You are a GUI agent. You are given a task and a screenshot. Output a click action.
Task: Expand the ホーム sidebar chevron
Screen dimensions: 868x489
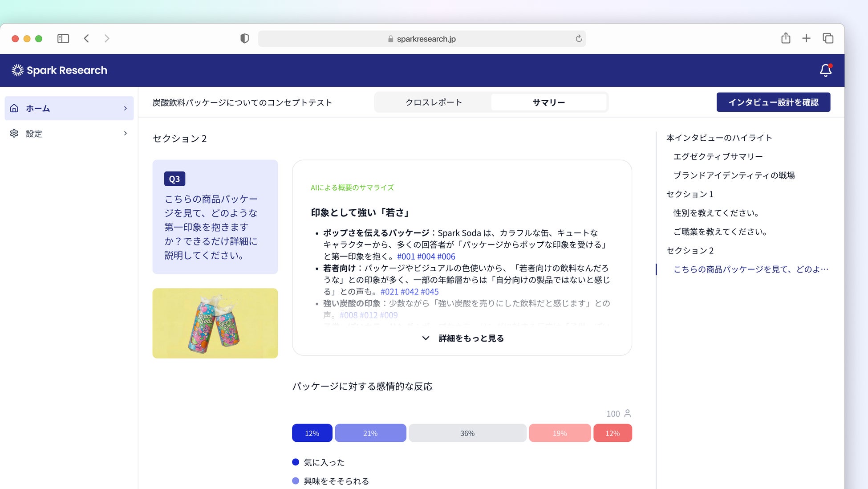tap(125, 108)
